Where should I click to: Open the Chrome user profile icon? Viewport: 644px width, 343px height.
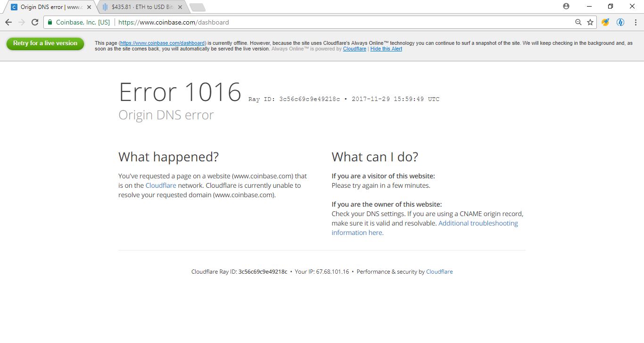tap(566, 6)
